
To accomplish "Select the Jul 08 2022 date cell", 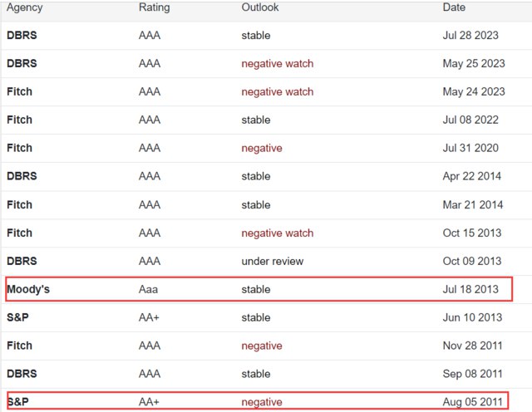I will point(470,120).
